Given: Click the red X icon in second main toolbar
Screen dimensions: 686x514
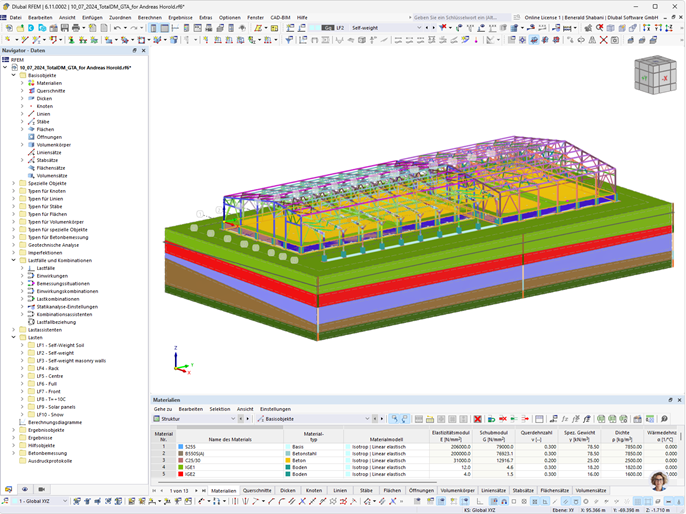Looking at the screenshot, I should [603, 40].
